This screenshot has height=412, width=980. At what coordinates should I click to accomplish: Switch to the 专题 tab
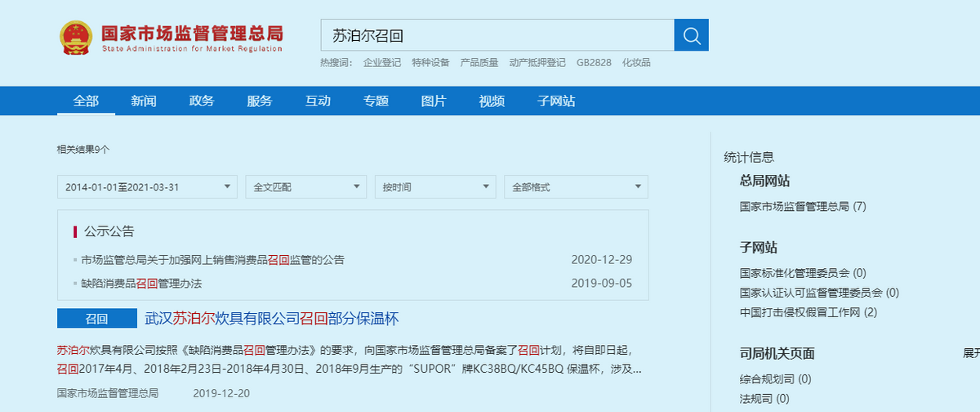coord(376,101)
